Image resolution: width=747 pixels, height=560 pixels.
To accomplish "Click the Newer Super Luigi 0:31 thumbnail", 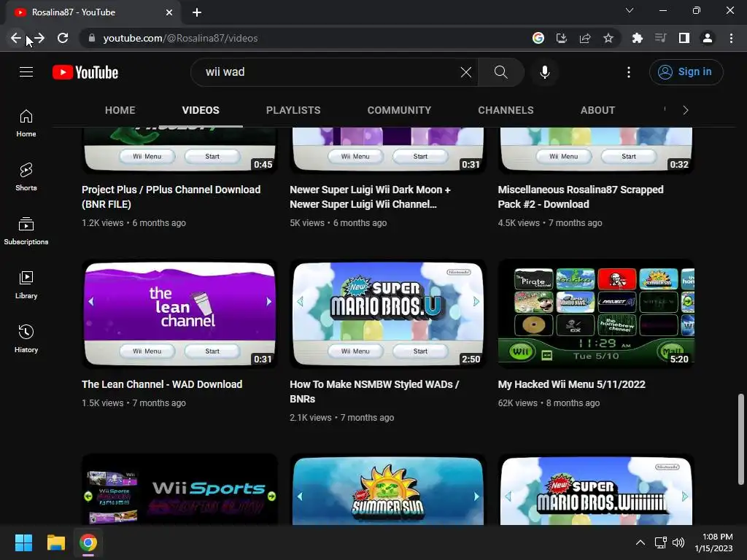I will [388, 150].
